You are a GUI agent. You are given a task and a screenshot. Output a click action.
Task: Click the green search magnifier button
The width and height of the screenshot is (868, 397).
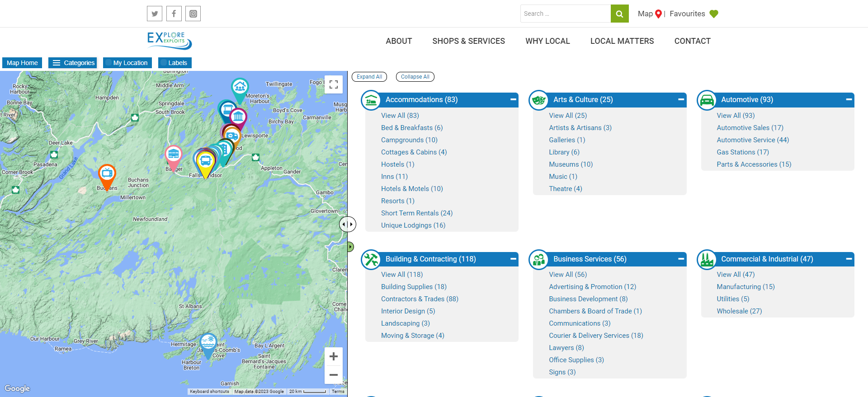pos(619,14)
